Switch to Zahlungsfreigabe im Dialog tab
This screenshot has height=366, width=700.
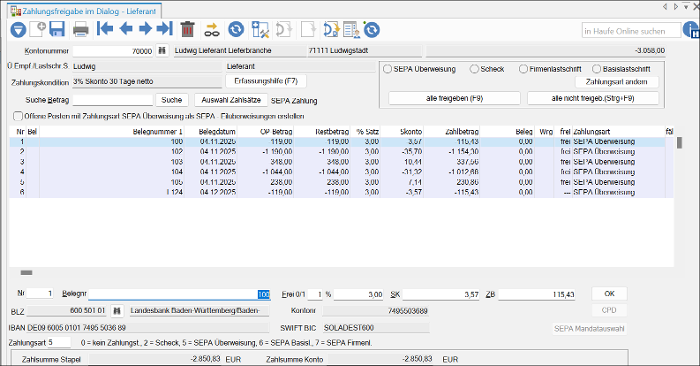(x=84, y=11)
